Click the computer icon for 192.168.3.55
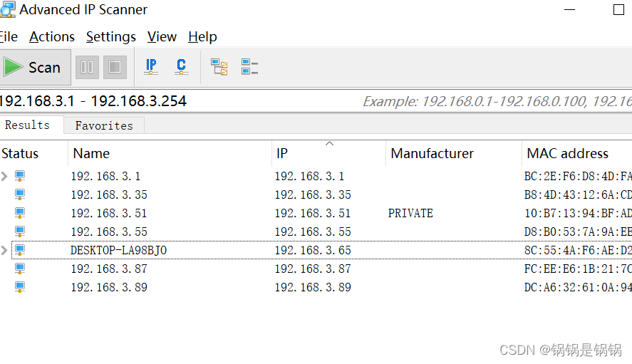This screenshot has width=632, height=364. point(20,232)
